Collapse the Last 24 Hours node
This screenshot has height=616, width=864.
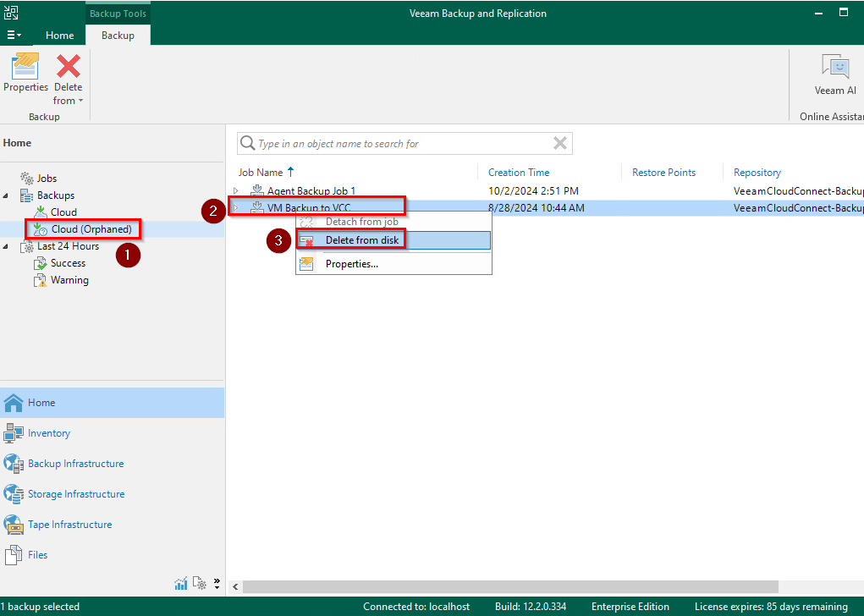(x=6, y=246)
